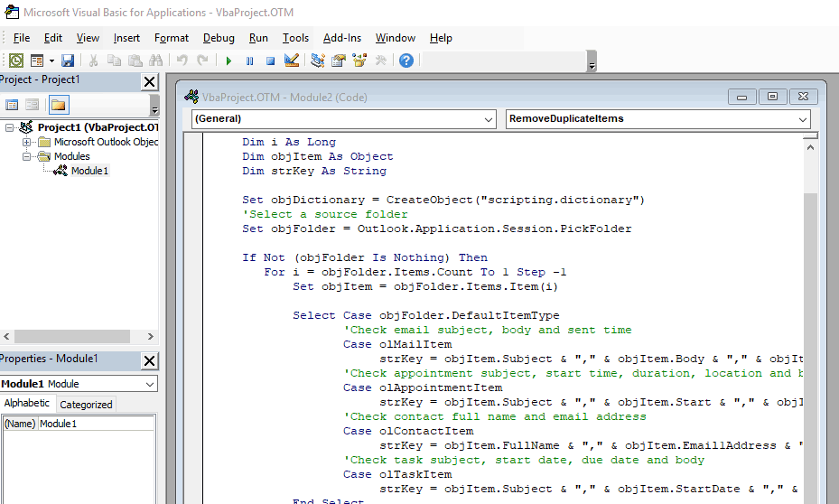Screen dimensions: 839x504
Task: Close the Project Explorer pane
Action: pyautogui.click(x=149, y=82)
